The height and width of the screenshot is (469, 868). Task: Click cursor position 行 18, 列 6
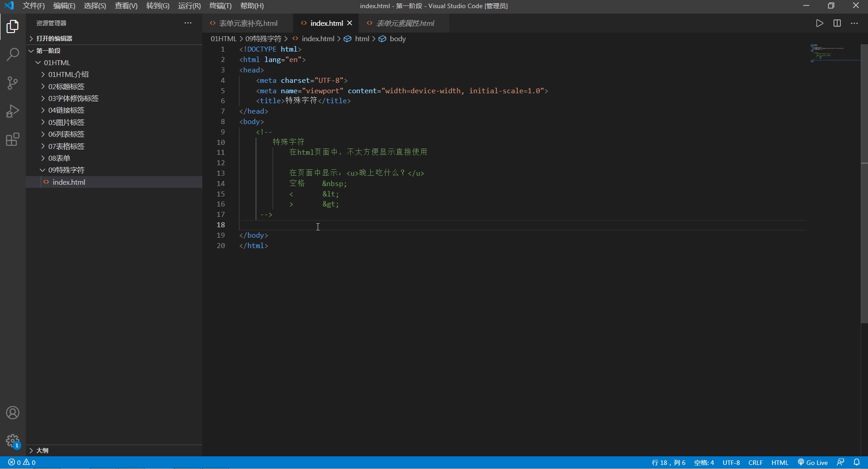tap(668, 463)
